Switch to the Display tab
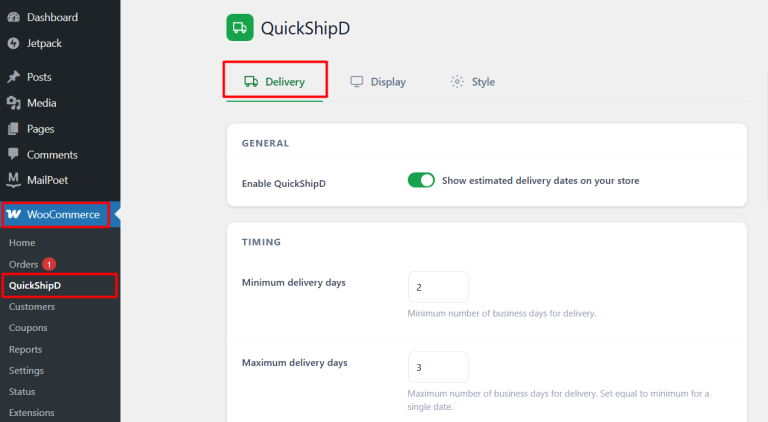Image resolution: width=768 pixels, height=422 pixels. click(x=378, y=81)
